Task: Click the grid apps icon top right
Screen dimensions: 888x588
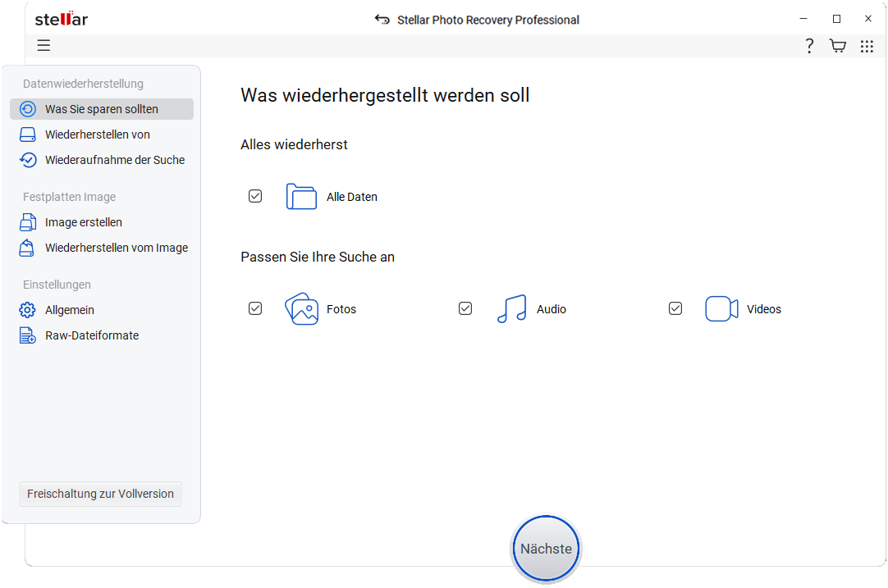Action: pyautogui.click(x=867, y=46)
